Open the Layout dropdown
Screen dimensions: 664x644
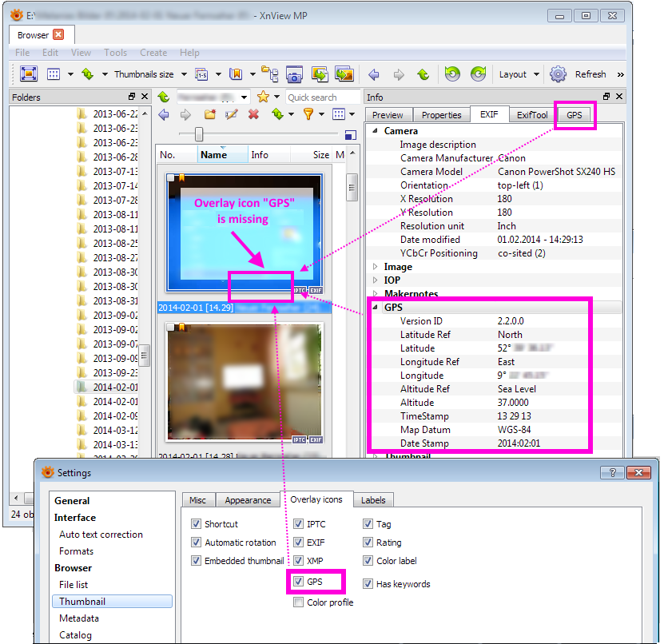[x=519, y=74]
